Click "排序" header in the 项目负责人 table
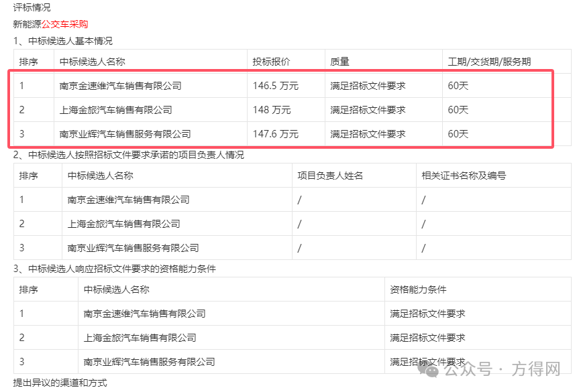The width and height of the screenshot is (579, 392). (x=28, y=176)
